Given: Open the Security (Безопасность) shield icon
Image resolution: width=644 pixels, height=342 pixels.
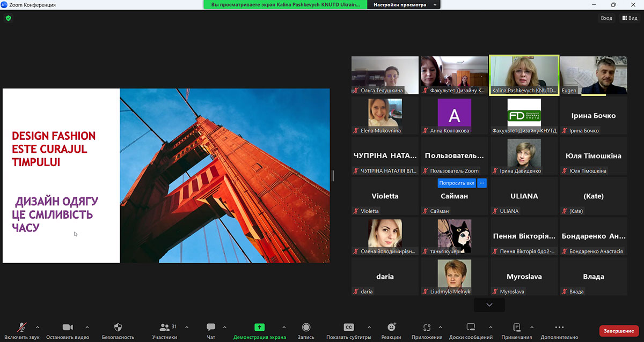Looking at the screenshot, I should (x=118, y=328).
